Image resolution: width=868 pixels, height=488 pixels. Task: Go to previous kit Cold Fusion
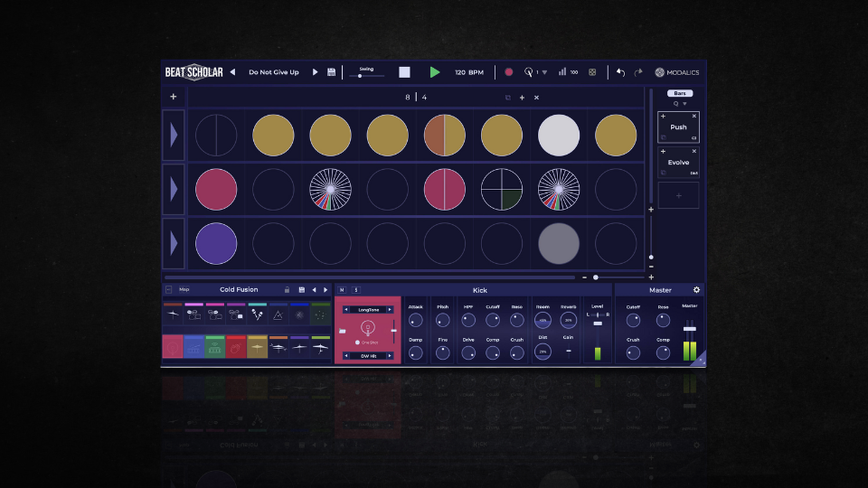(314, 290)
